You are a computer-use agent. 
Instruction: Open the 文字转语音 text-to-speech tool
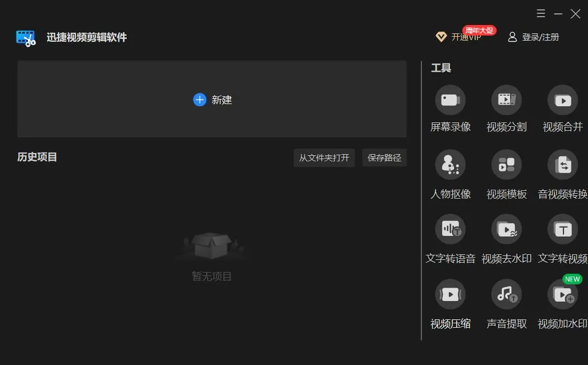point(450,229)
